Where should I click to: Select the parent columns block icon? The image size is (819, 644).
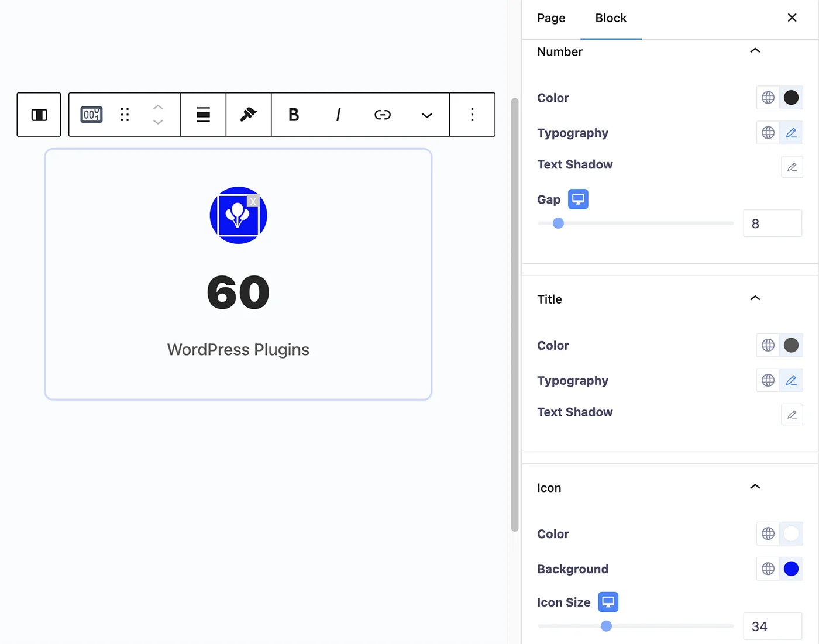click(x=39, y=115)
